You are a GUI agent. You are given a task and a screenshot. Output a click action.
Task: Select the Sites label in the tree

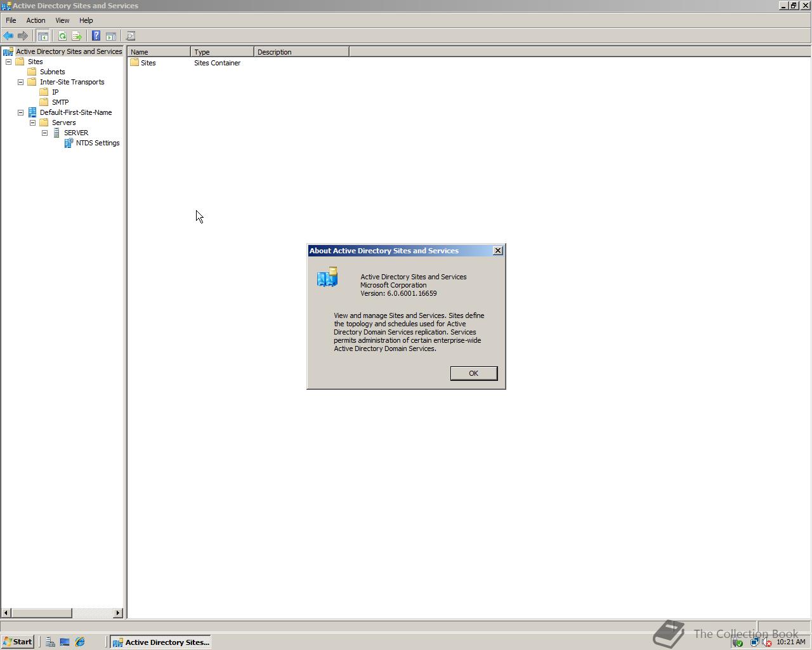(36, 62)
